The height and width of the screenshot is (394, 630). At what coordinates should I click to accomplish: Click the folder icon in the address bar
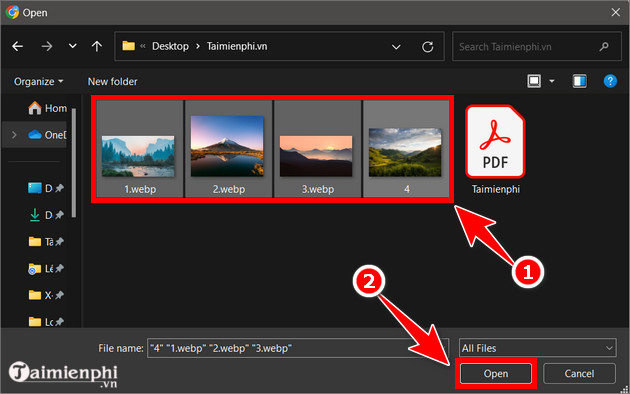click(x=128, y=46)
